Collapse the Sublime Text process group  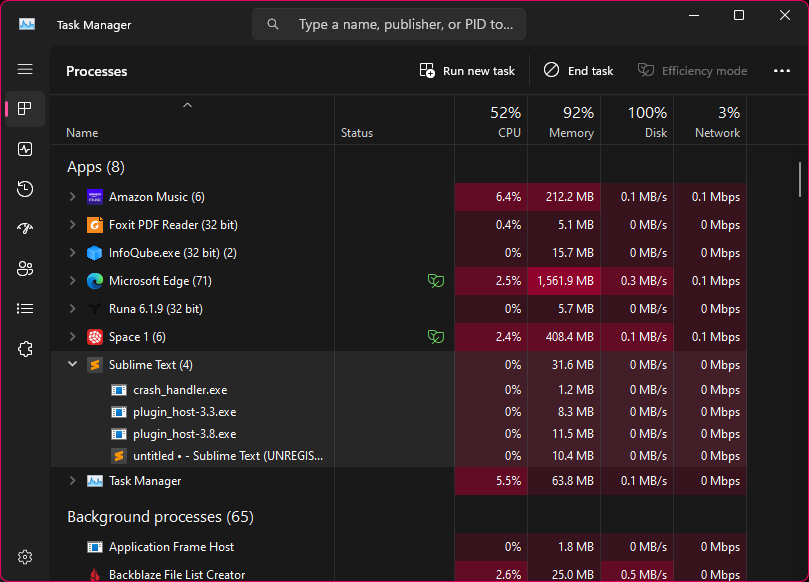pyautogui.click(x=72, y=364)
